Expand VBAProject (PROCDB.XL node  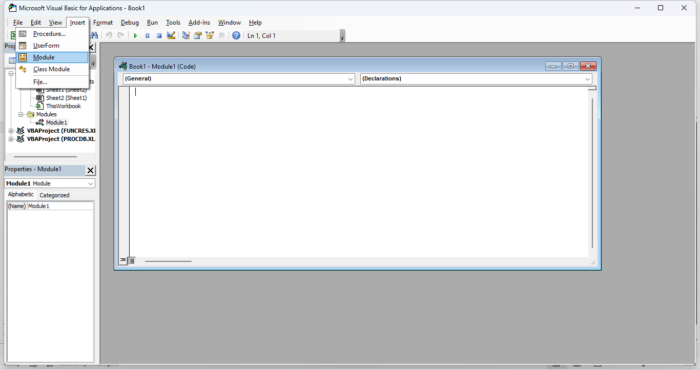(11, 139)
